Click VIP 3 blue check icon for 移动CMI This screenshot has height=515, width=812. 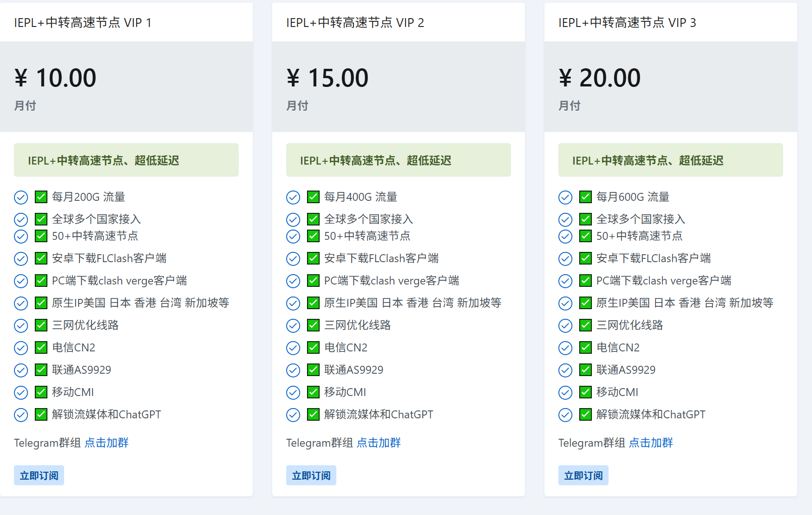pos(565,393)
